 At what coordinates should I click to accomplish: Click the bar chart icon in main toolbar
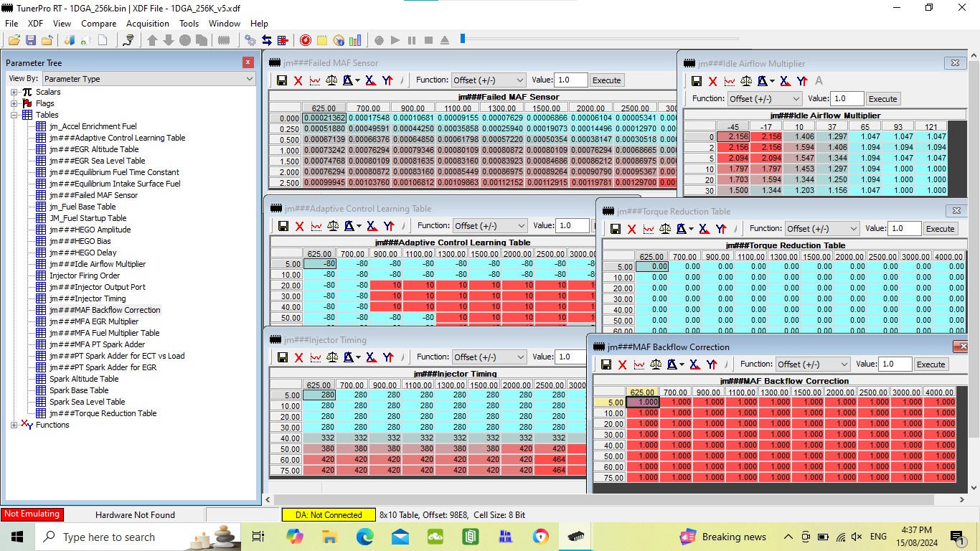click(356, 40)
